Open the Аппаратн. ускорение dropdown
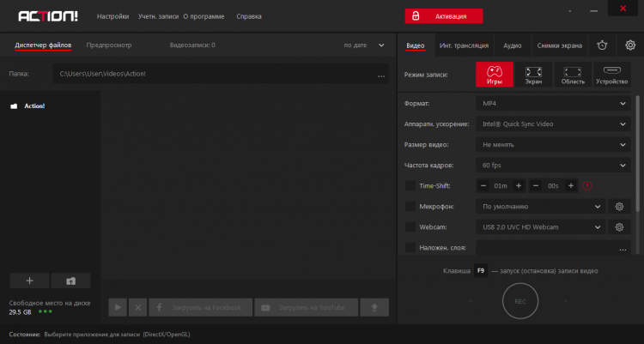 (x=553, y=124)
